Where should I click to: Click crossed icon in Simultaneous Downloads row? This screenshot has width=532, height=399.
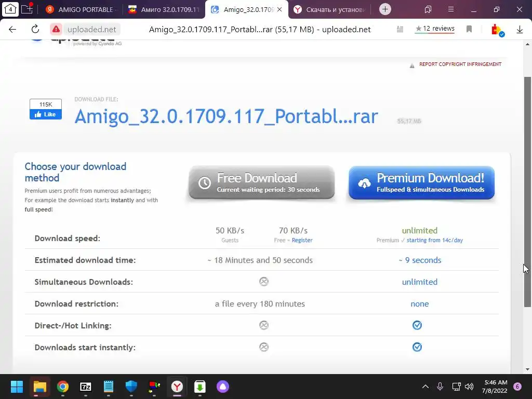[x=264, y=282]
